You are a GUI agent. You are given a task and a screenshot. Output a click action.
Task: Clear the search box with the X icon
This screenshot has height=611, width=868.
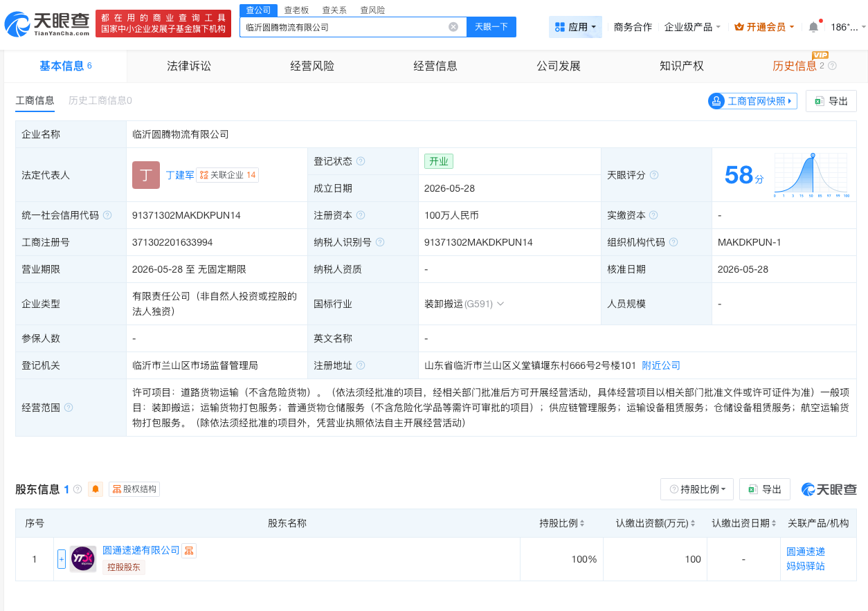tap(453, 27)
